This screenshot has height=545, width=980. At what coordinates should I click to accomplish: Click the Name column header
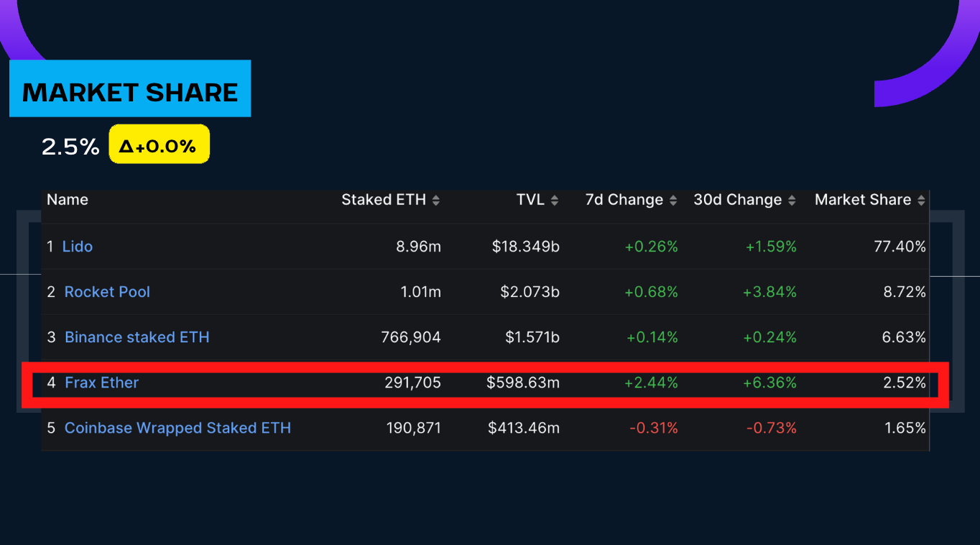coord(68,200)
